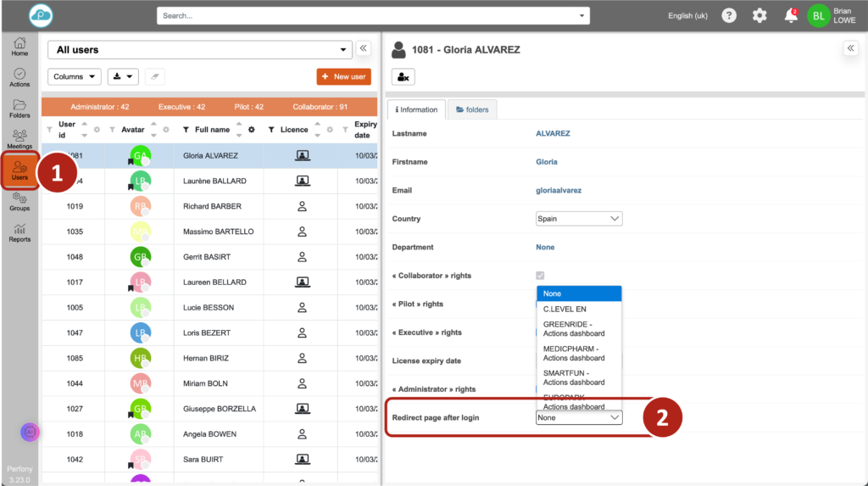Go to Actions in the sidebar
This screenshot has width=868, height=486.
[19, 78]
